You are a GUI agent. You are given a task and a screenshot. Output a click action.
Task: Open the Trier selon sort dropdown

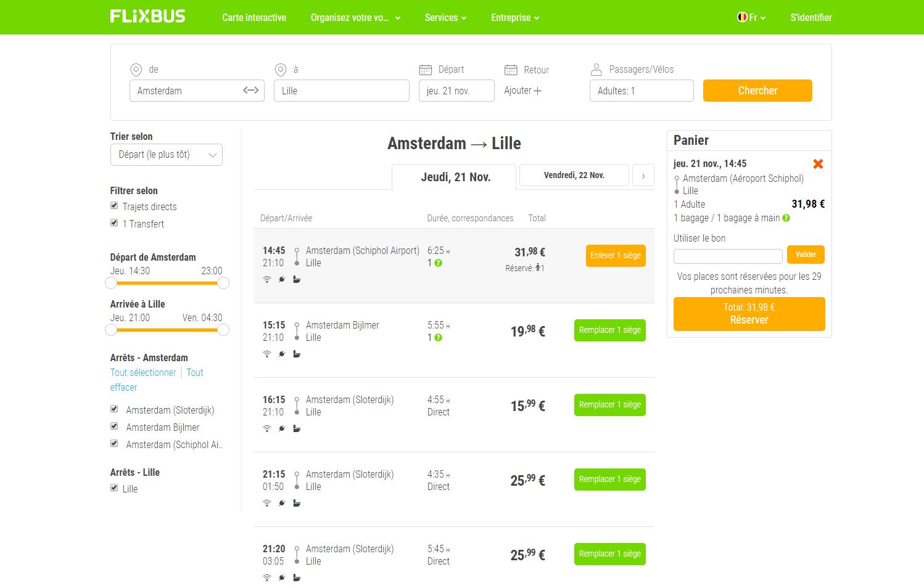[166, 154]
